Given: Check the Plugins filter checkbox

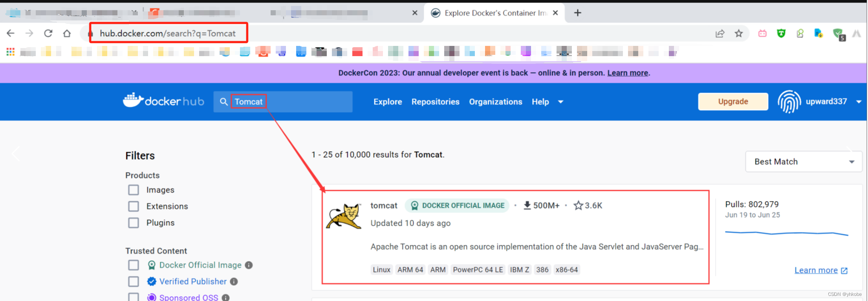Looking at the screenshot, I should [x=134, y=223].
